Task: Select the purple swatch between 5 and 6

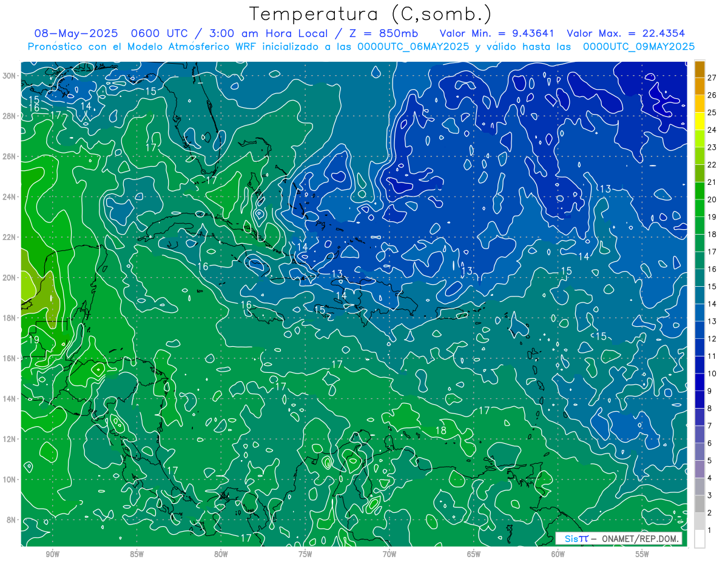Action: [x=699, y=452]
